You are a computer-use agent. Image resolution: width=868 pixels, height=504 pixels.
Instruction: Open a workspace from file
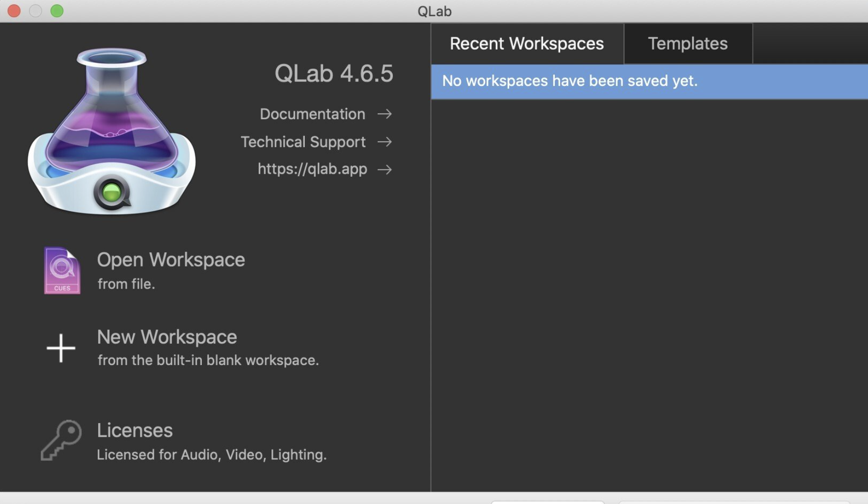(x=171, y=260)
